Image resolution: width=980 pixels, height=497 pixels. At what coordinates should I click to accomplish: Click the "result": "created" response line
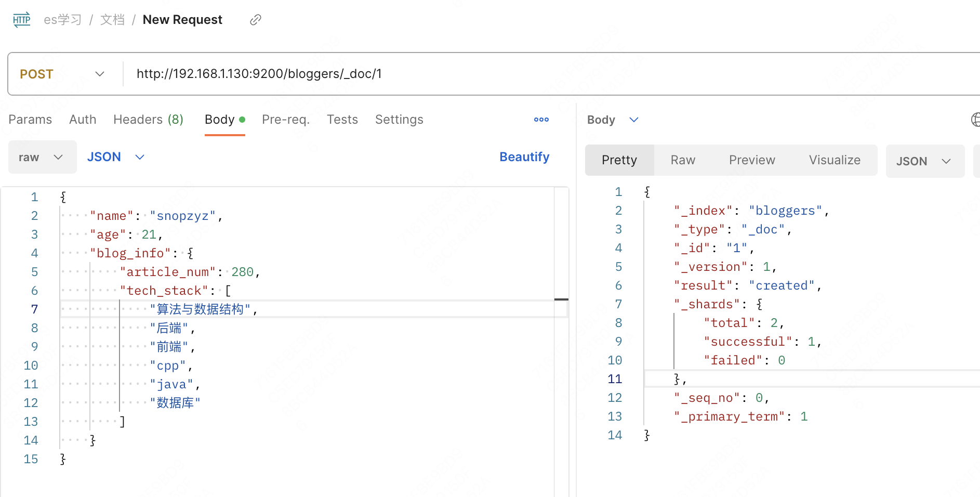[748, 285]
